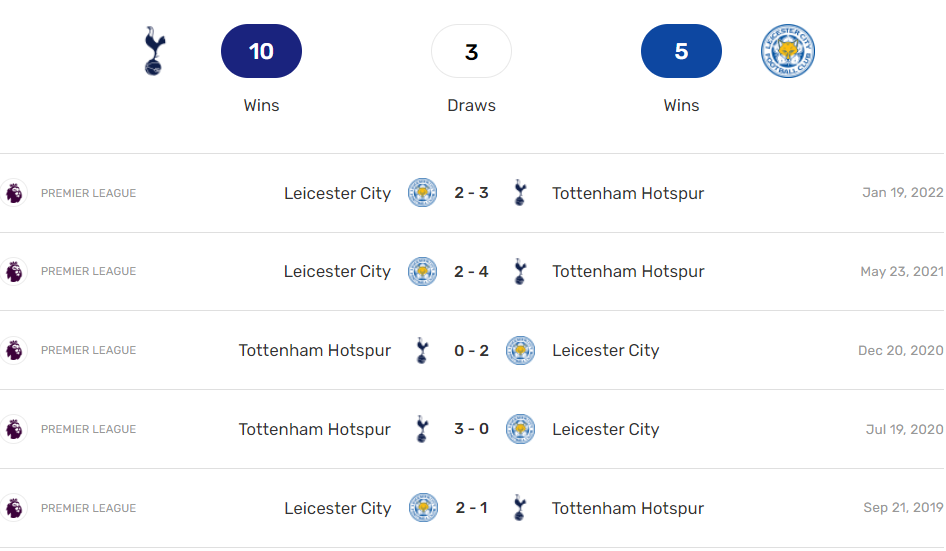This screenshot has height=551, width=946.
Task: Click Tottenham badge in the 2 - 1 match
Action: coord(519,508)
